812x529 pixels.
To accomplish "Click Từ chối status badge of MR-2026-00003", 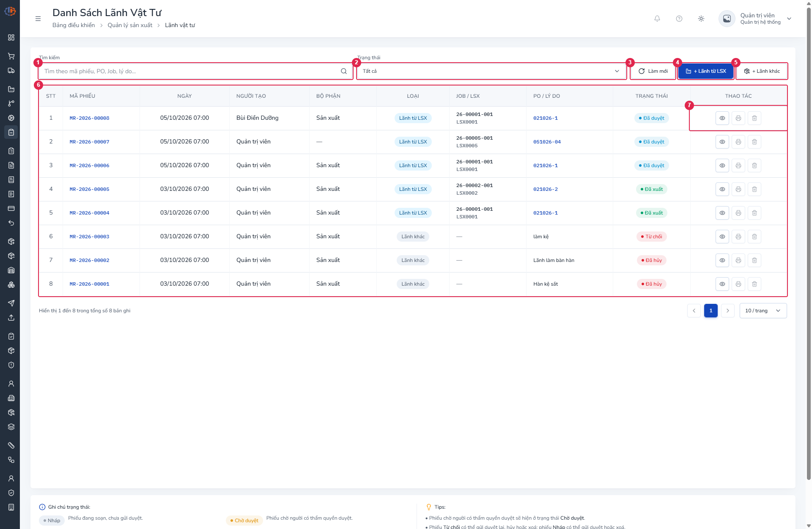I will click(651, 237).
